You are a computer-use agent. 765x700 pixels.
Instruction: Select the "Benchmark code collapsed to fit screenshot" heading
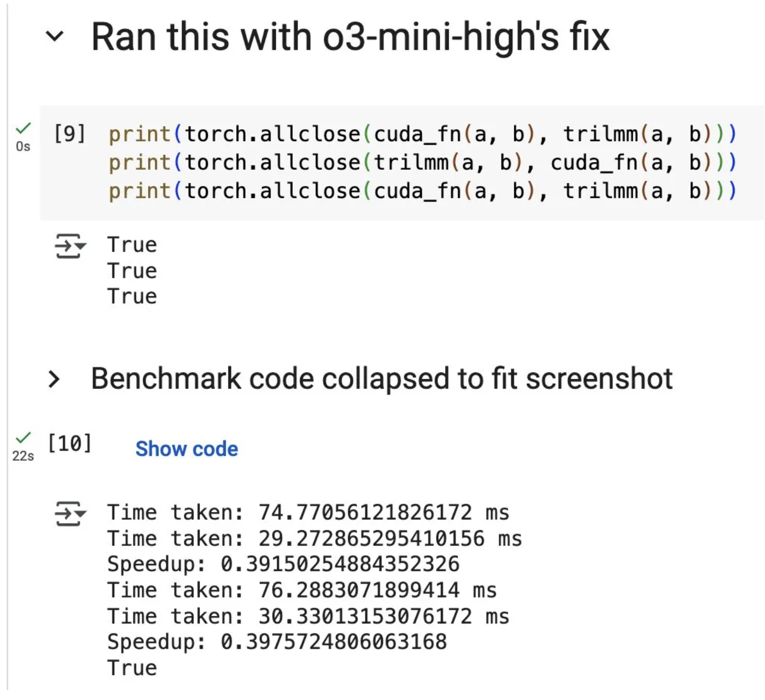click(381, 379)
